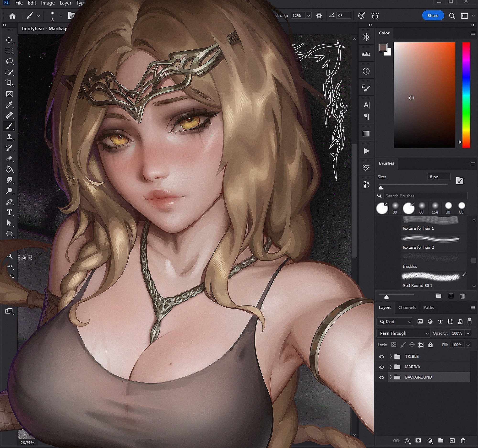Image resolution: width=478 pixels, height=448 pixels.
Task: Select the Eyedropper tool
Action: point(9,105)
